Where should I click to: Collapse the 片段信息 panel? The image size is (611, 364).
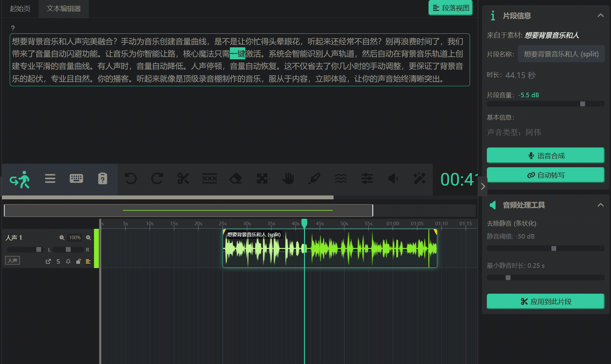[600, 16]
